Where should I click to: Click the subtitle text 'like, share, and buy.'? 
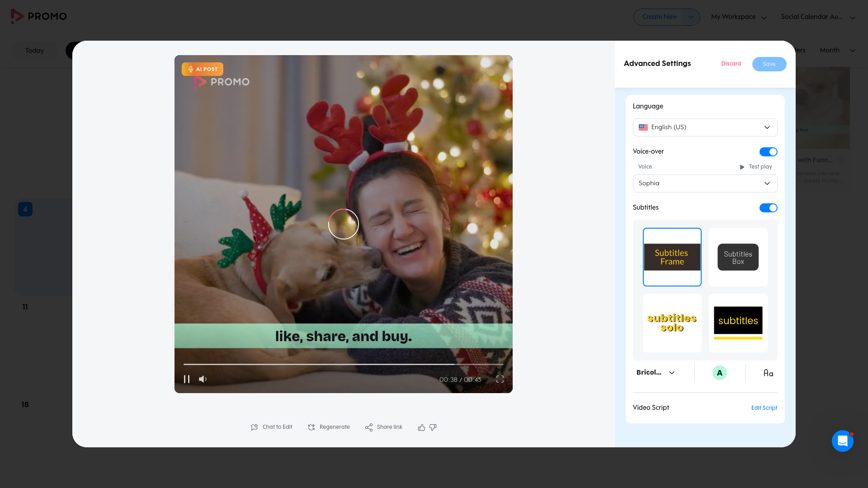point(344,336)
